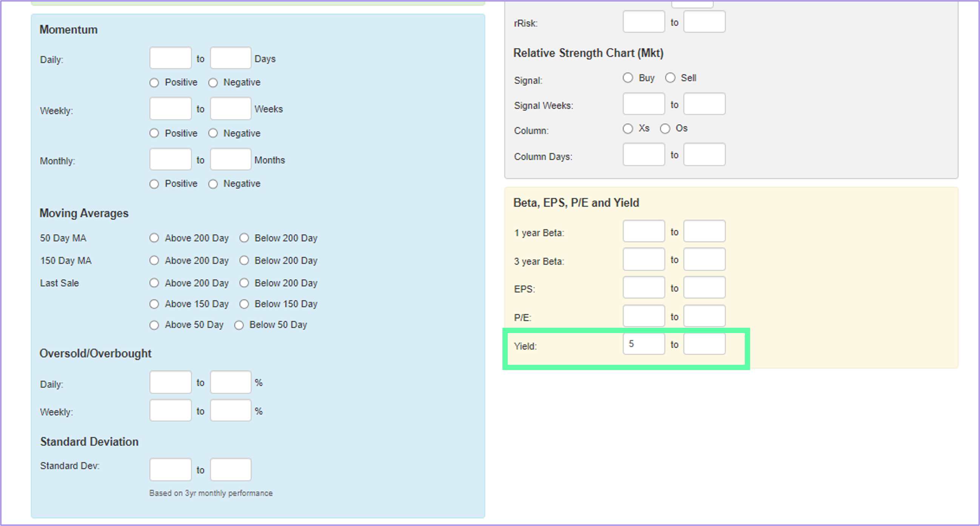The height and width of the screenshot is (526, 980).
Task: Focus Oversold/Overbought Daily maximum percent field
Action: (x=231, y=382)
